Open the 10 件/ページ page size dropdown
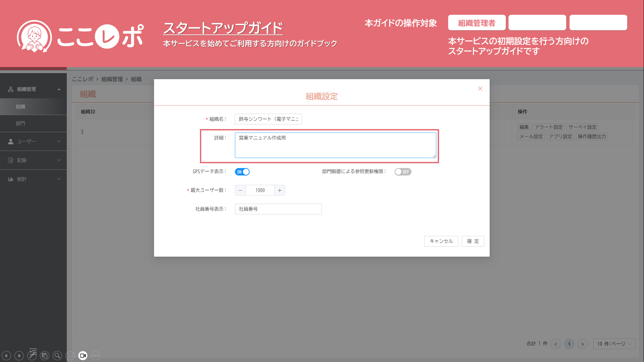The image size is (644, 362). point(614,344)
